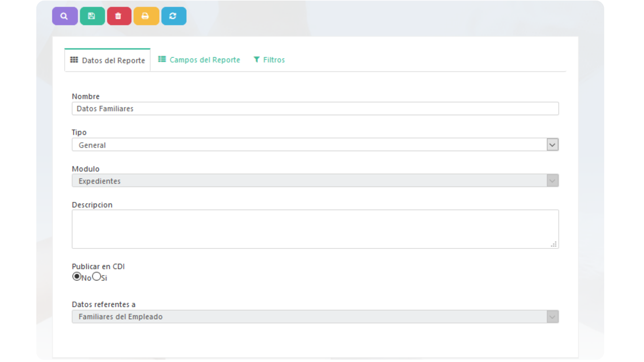Click the red delete trash button
The image size is (644, 362).
[119, 16]
